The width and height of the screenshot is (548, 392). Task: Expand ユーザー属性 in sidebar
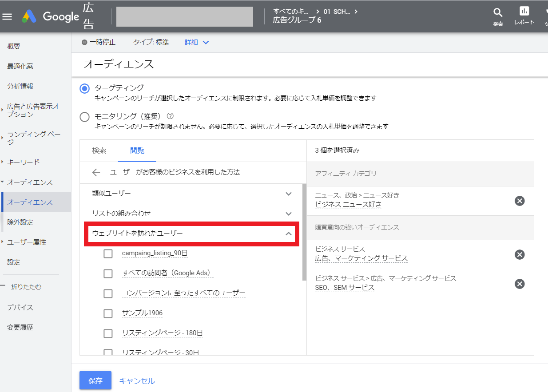tap(3, 242)
